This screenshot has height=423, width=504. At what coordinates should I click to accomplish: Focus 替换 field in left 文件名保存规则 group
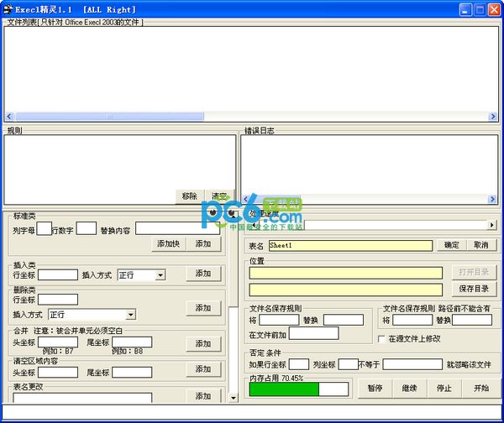coord(344,320)
